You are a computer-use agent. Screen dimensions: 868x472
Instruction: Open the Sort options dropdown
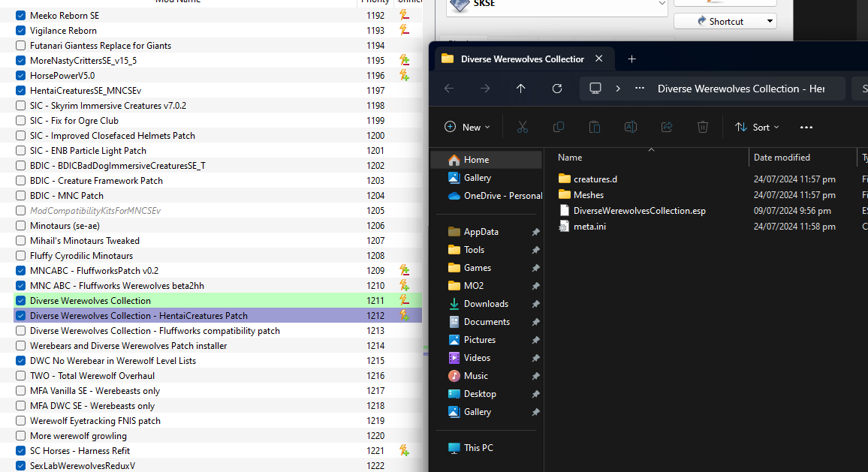(x=757, y=128)
